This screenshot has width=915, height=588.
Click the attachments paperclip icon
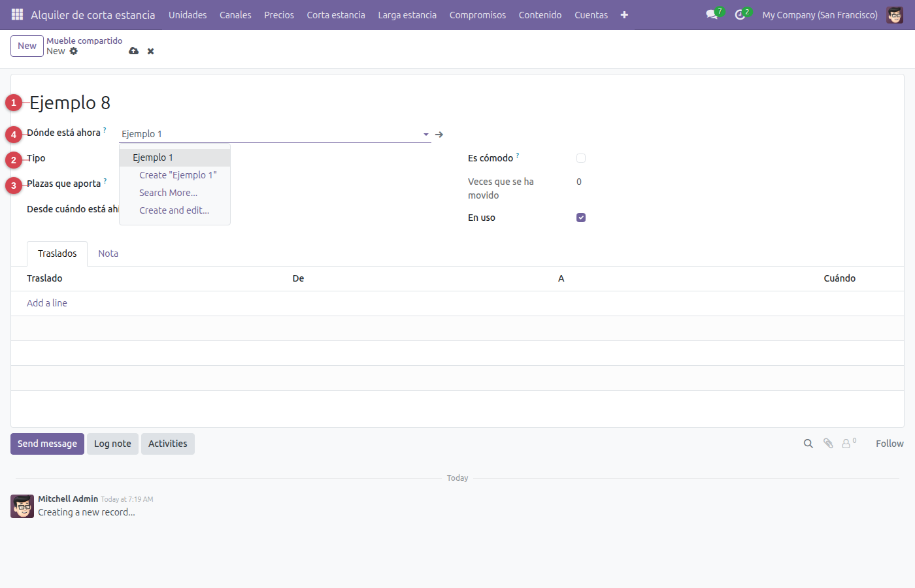[828, 444]
